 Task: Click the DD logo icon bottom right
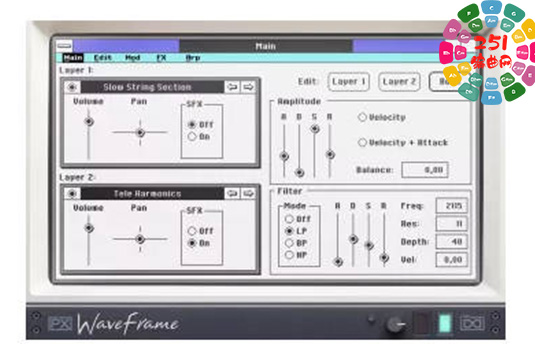point(472,323)
